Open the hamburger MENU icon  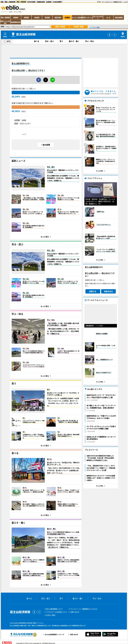coord(5,35)
